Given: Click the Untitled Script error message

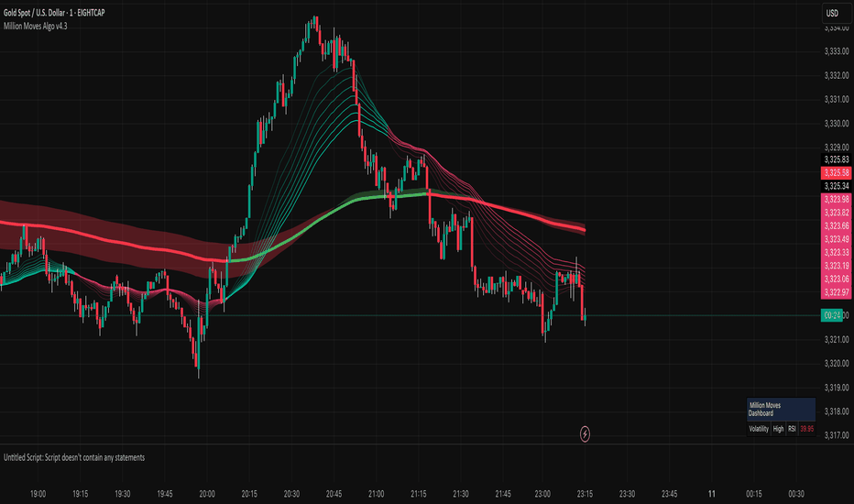Looking at the screenshot, I should (x=74, y=457).
